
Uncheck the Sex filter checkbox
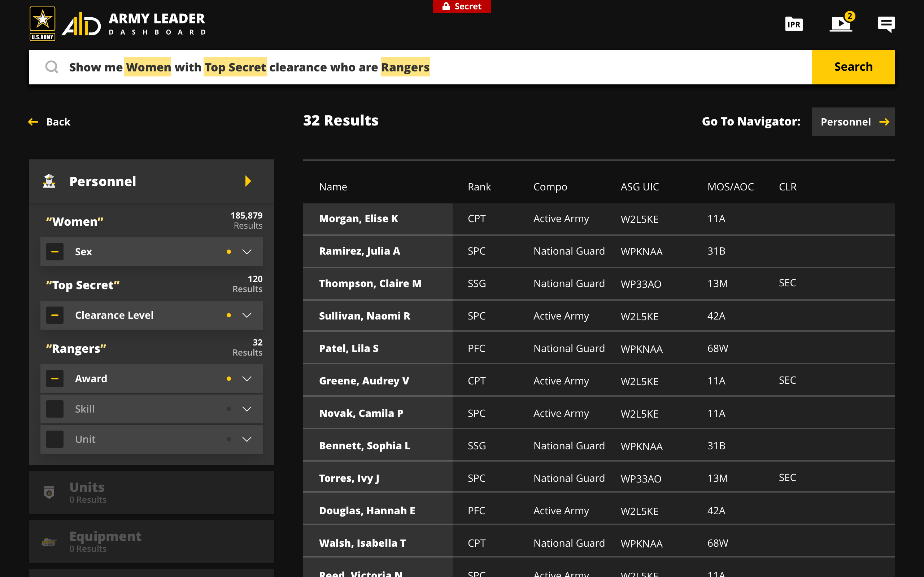(55, 252)
